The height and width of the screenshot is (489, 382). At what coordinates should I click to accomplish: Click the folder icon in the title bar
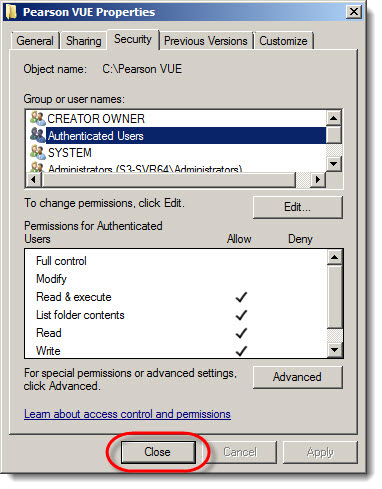[11, 12]
